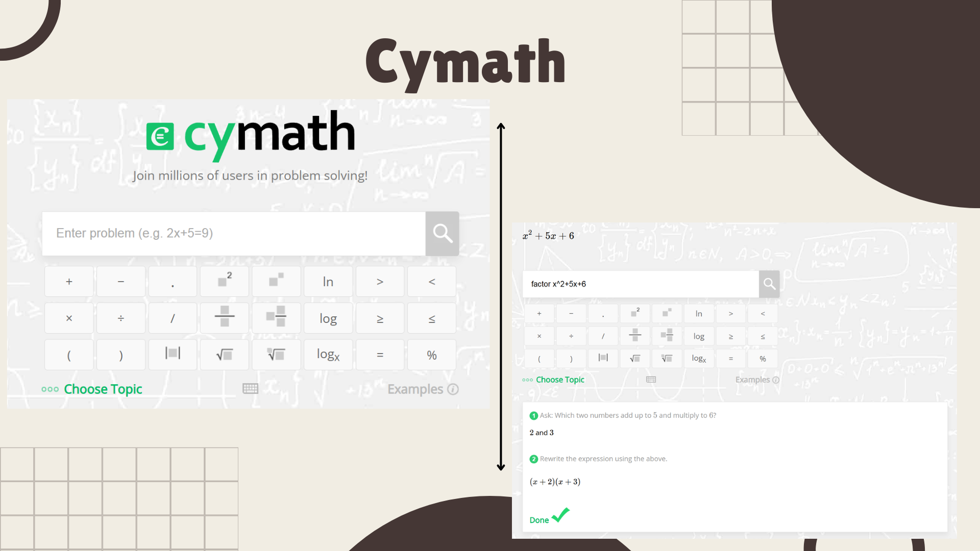The width and height of the screenshot is (980, 551).
Task: Open Choose Topic in the left panel
Action: [x=92, y=389]
